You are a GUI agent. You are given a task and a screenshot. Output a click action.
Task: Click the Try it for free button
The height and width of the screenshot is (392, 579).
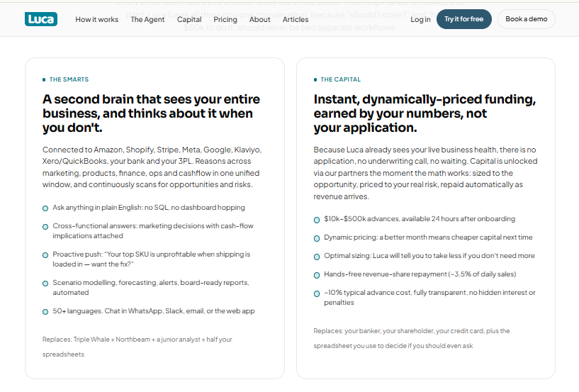(463, 19)
